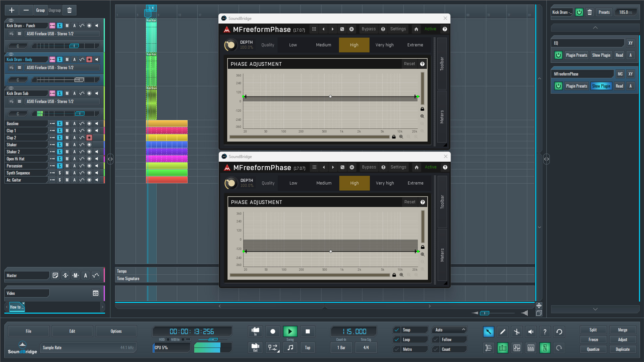Open the preset grid icon in lower MFreeformPhase
644x362 pixels.
(314, 167)
